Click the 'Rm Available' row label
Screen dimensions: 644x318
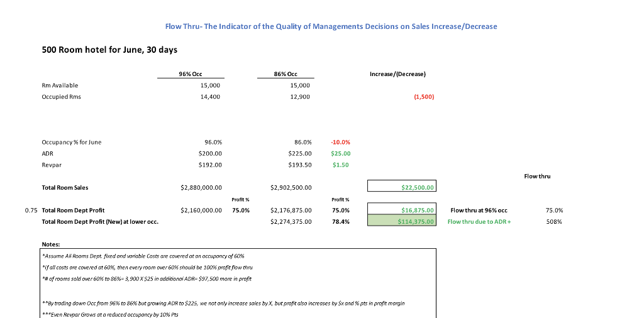coord(60,85)
